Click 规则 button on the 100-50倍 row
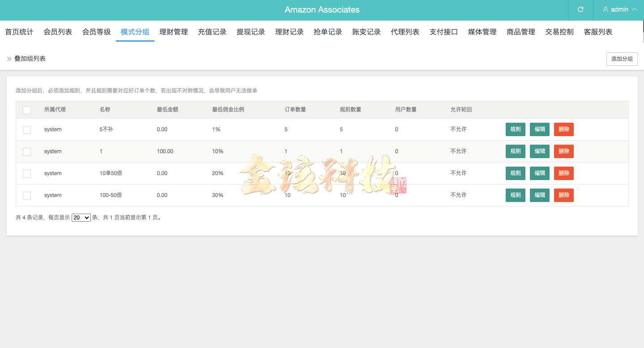The height and width of the screenshot is (348, 644). pos(515,195)
